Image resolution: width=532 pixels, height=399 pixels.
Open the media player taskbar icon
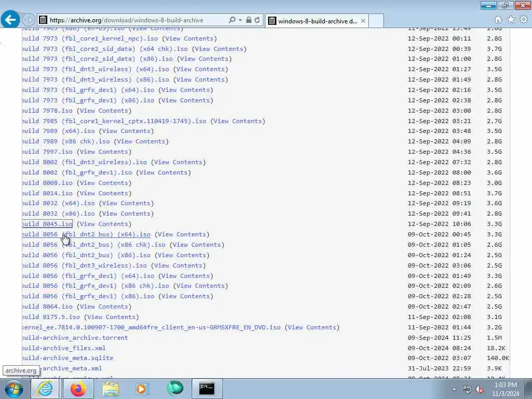click(142, 389)
